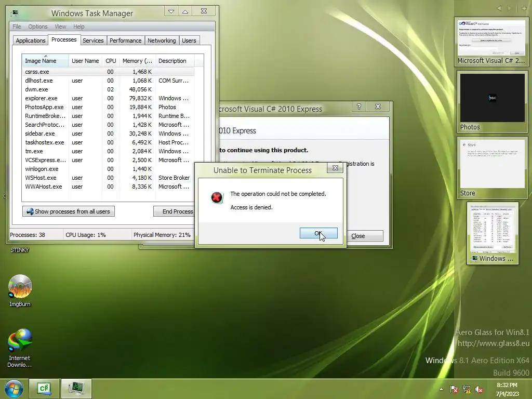
Task: Click help question mark in Visual C# window
Action: (359, 107)
